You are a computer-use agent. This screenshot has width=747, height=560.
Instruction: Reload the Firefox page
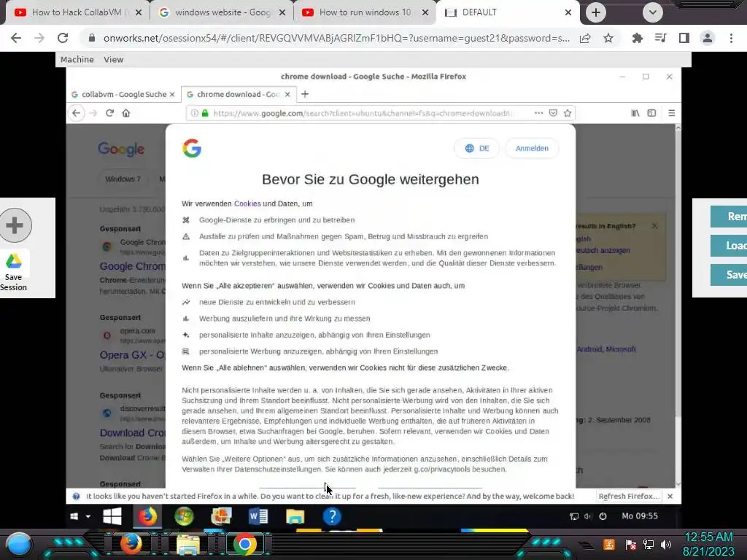[109, 113]
